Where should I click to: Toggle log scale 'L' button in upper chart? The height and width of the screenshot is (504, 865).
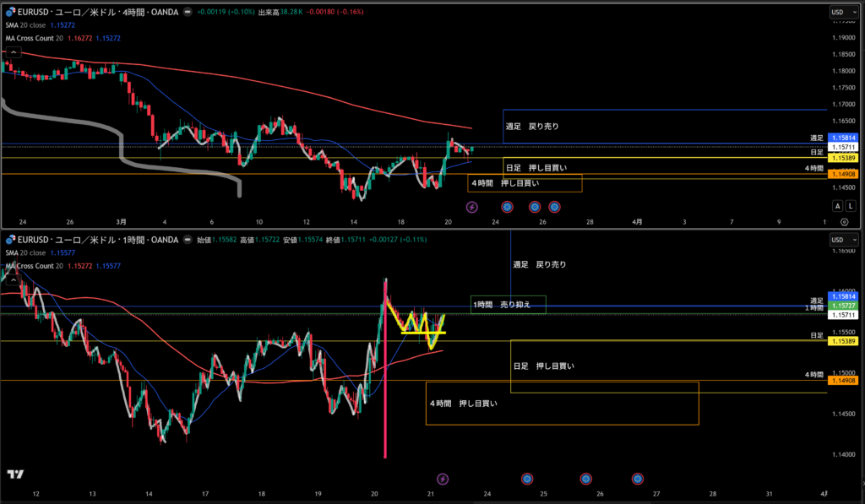tap(851, 206)
